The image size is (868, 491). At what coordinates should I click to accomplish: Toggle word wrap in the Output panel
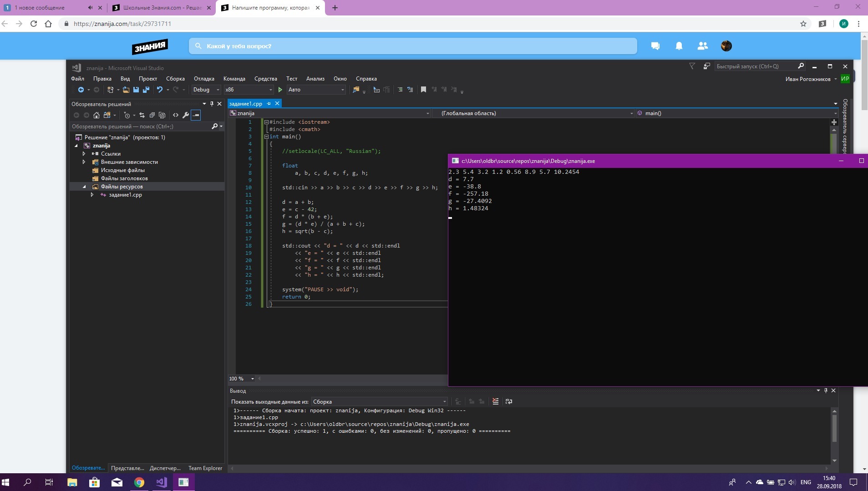[509, 401]
